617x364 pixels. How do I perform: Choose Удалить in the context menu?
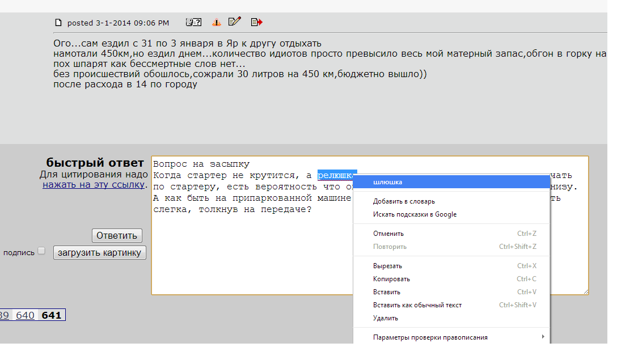point(451,318)
